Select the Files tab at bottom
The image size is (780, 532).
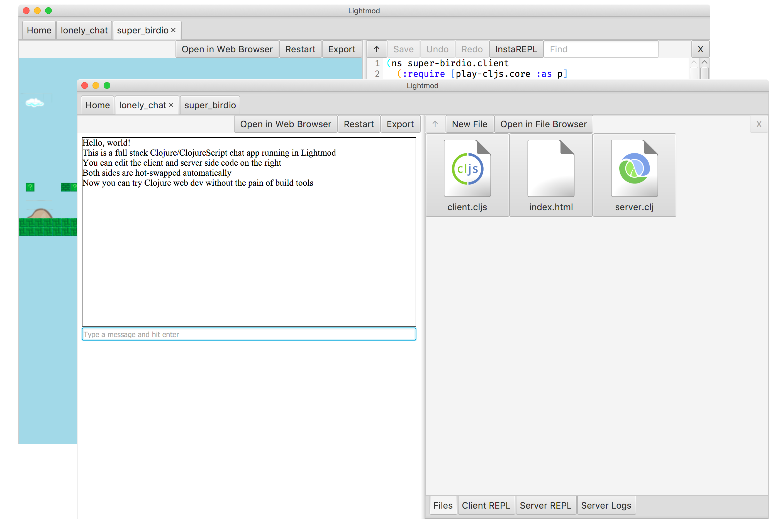(443, 505)
